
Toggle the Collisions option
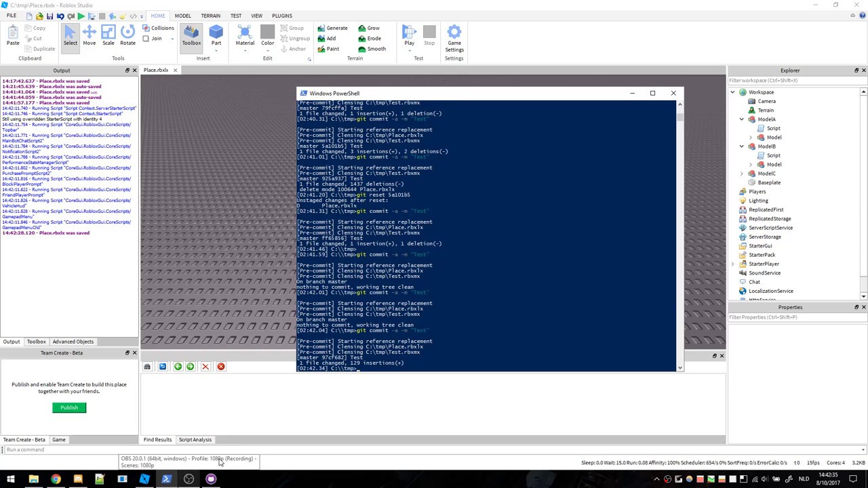(x=158, y=28)
